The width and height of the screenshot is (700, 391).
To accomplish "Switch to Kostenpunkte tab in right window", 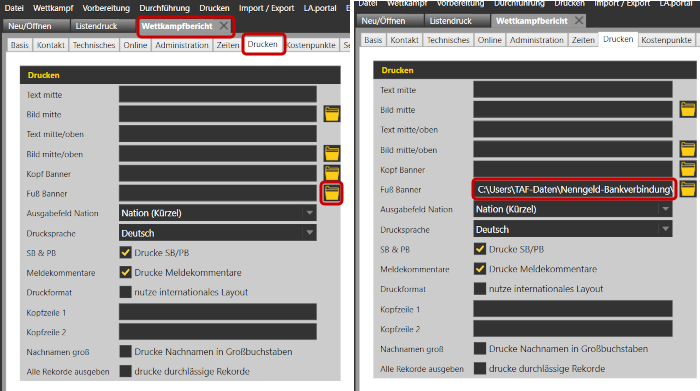I will [666, 40].
